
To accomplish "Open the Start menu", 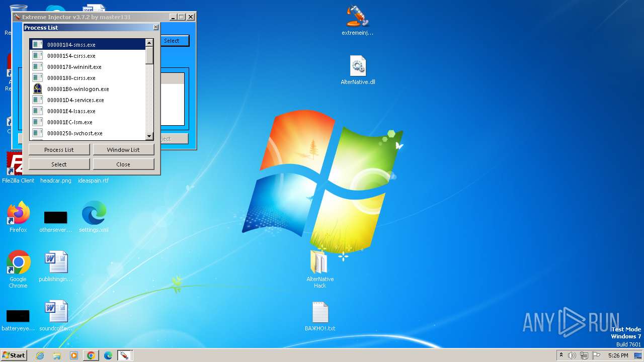I will pyautogui.click(x=14, y=355).
